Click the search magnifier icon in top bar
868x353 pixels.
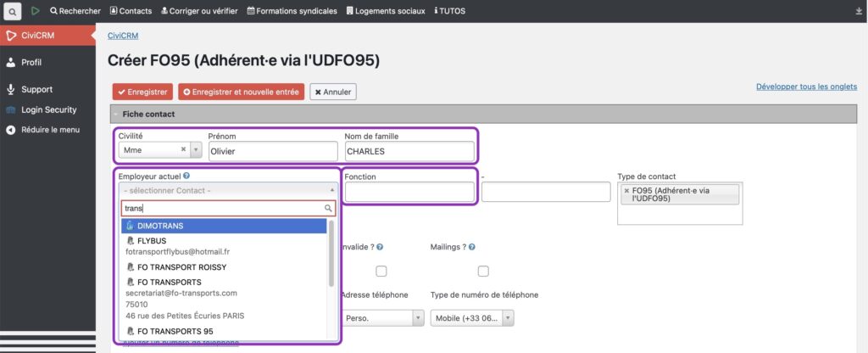tap(13, 12)
